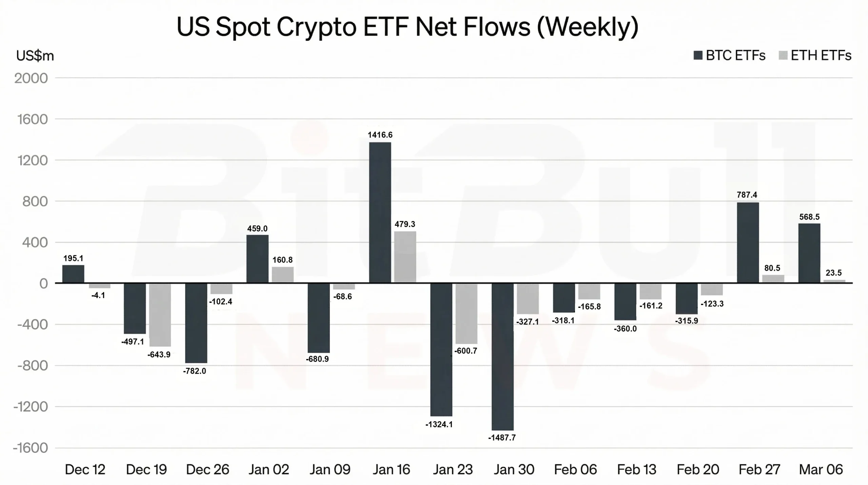Screen dimensions: 868x485
Task: Select the 479.3 ETH data label
Action: coord(405,224)
